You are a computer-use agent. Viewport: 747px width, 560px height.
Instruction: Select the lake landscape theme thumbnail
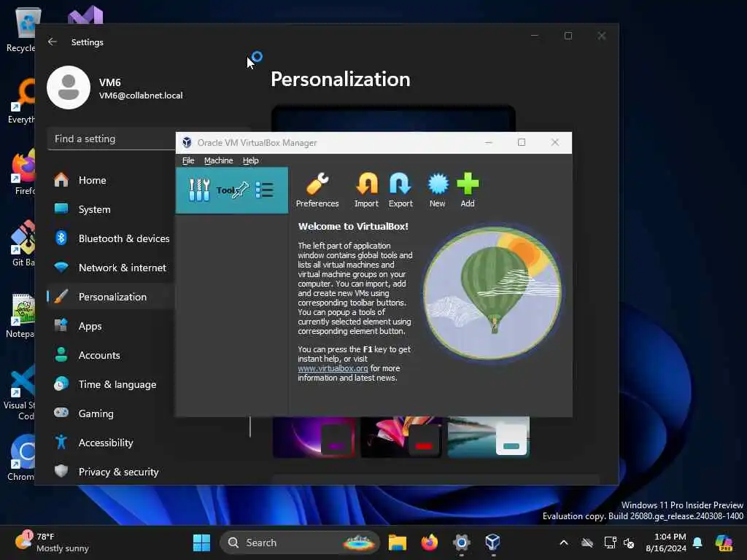tap(488, 437)
